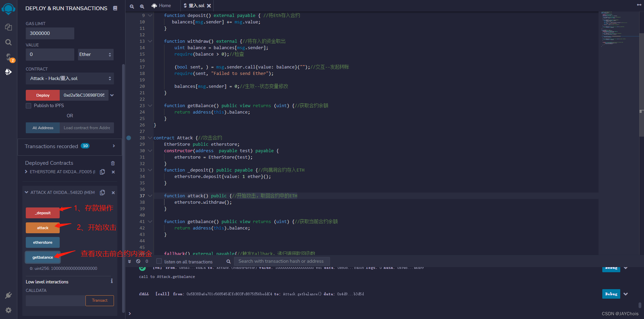Open the Deploy & Run documentation icon
Screen dimensions: 644x319
click(x=115, y=8)
